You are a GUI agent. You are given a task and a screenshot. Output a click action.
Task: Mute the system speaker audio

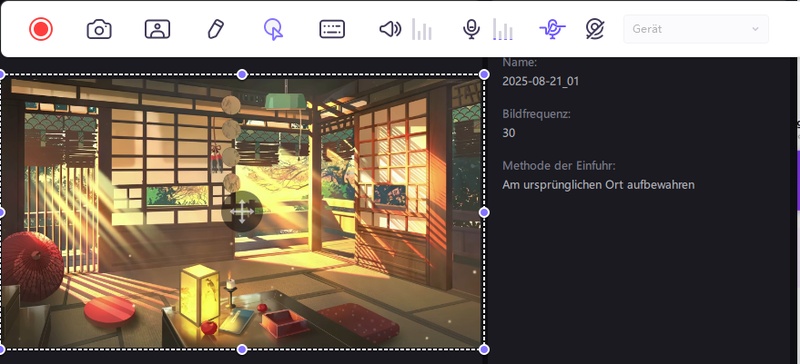(x=390, y=29)
